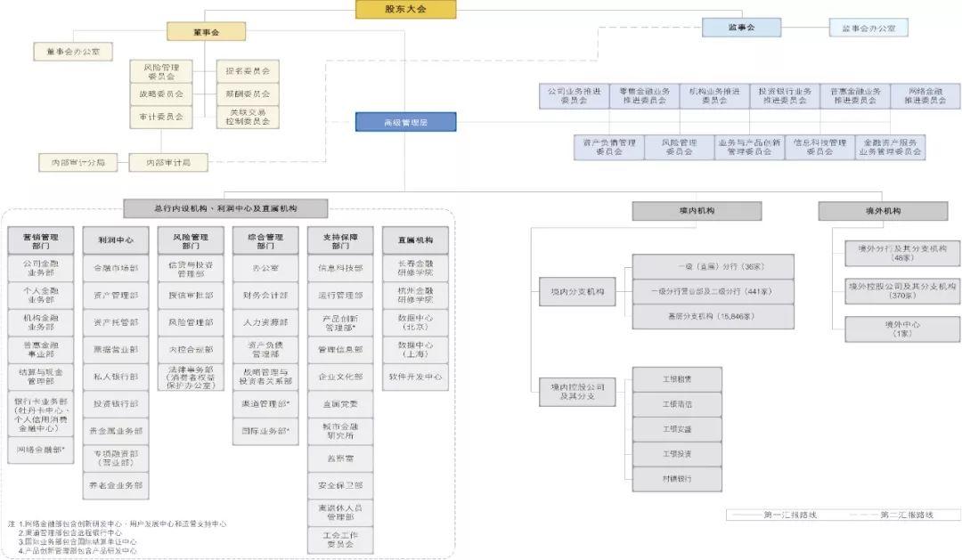
Task: Open the 董事会办公室 box
Action: pyautogui.click(x=73, y=52)
